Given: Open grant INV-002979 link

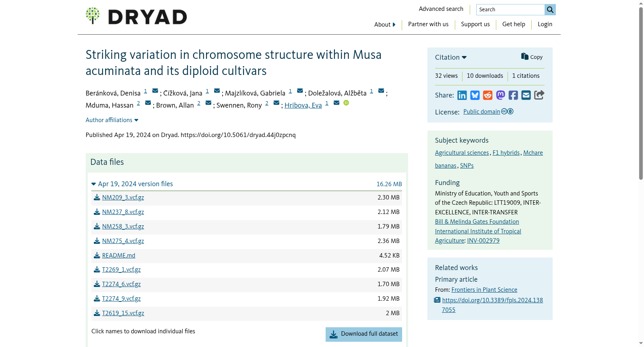Looking at the screenshot, I should pos(483,241).
